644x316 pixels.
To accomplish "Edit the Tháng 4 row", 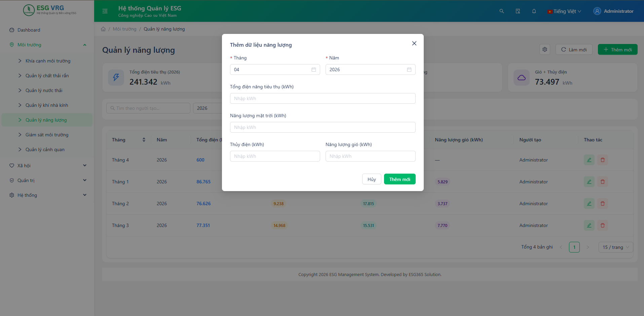I will coord(589,160).
